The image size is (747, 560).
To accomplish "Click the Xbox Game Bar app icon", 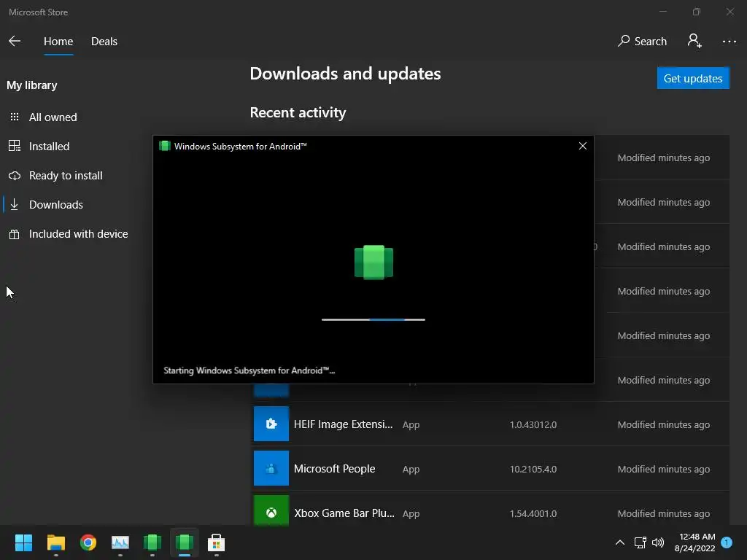I will pos(271,510).
